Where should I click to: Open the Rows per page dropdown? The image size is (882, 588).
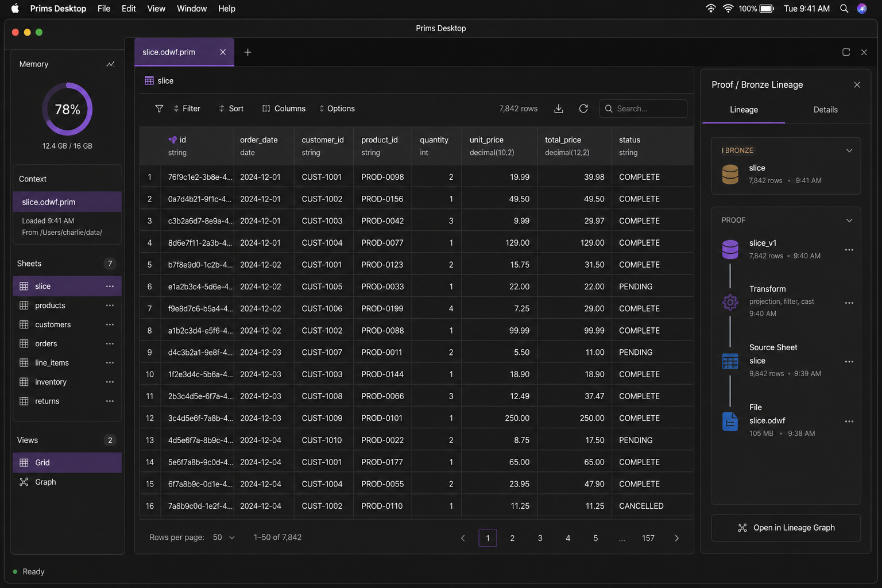click(224, 537)
